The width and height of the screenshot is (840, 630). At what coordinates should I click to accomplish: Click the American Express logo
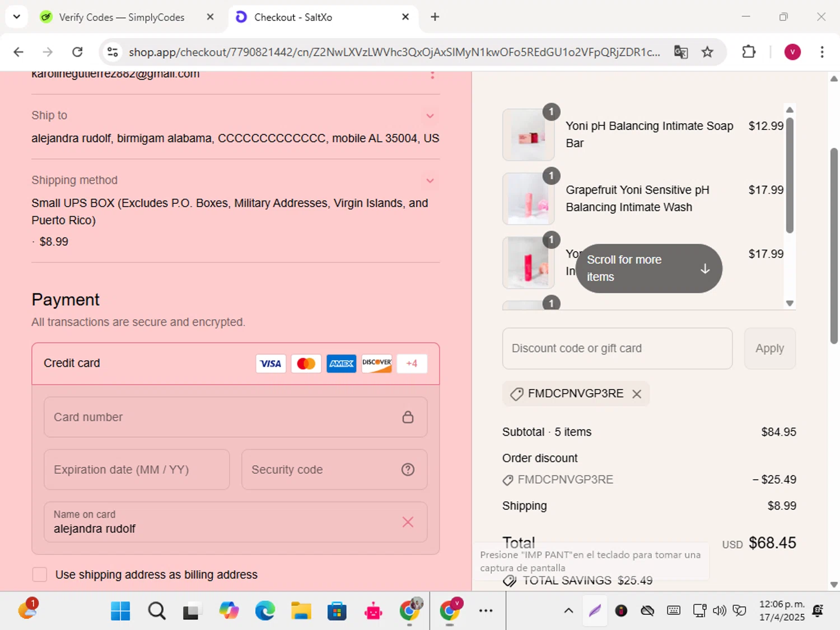point(341,363)
